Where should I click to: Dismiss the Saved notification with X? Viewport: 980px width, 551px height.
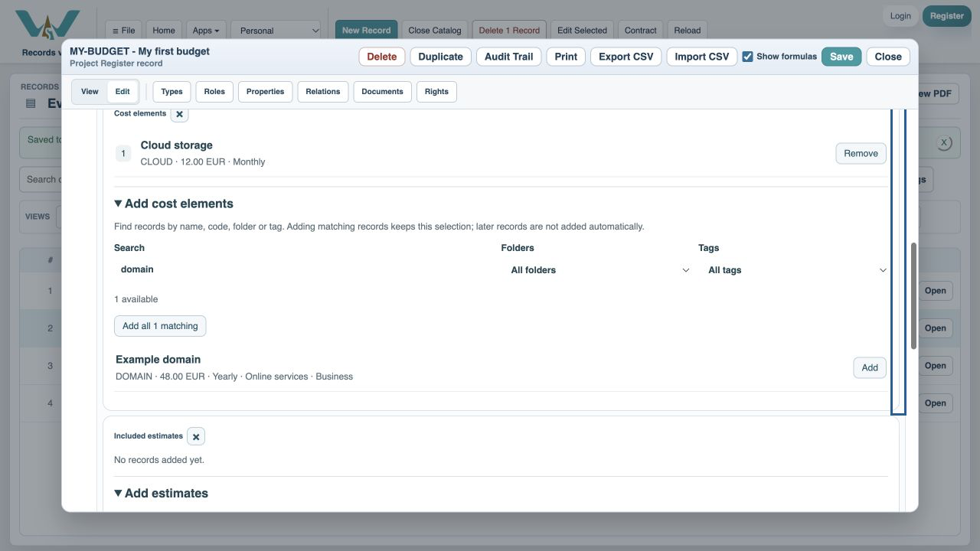click(944, 143)
